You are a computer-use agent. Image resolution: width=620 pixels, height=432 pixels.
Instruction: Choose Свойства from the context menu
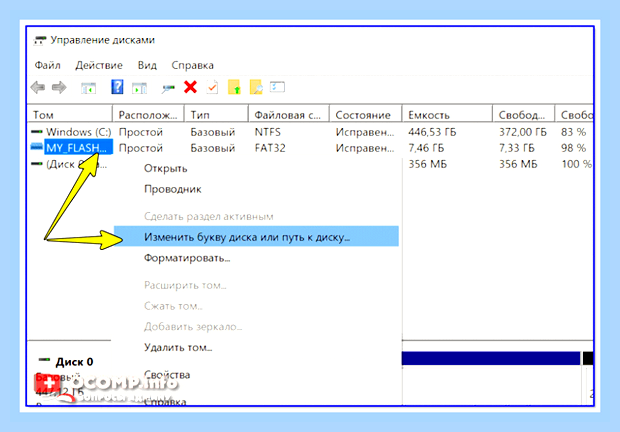pyautogui.click(x=167, y=374)
